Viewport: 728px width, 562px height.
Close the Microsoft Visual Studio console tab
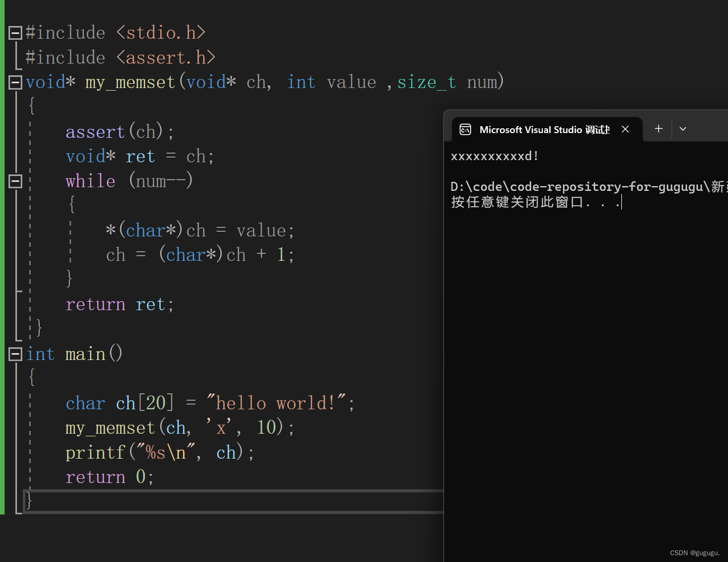(x=626, y=129)
